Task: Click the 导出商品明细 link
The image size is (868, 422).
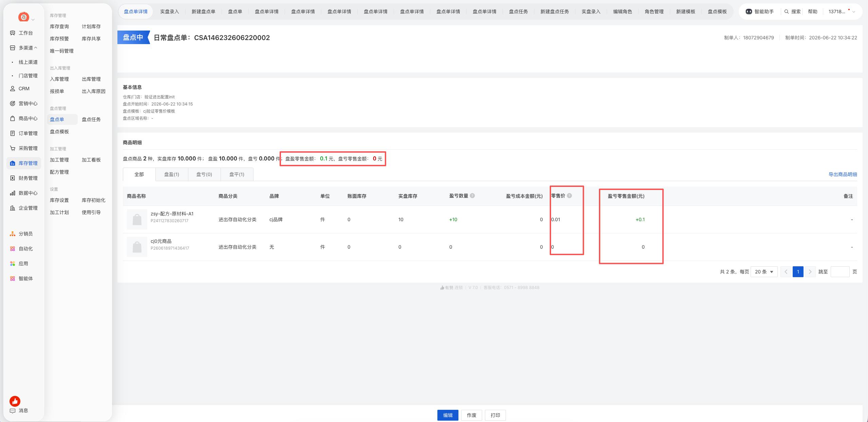Action: (x=843, y=174)
